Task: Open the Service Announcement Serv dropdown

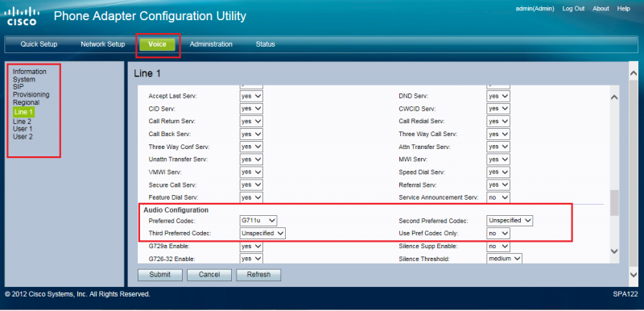Action: tap(498, 197)
